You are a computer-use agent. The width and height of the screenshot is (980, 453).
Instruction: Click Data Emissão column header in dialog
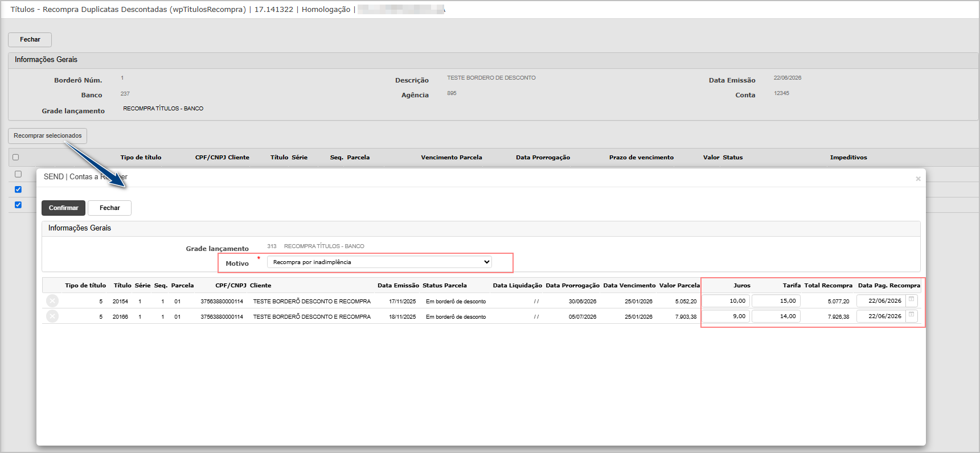pos(398,286)
